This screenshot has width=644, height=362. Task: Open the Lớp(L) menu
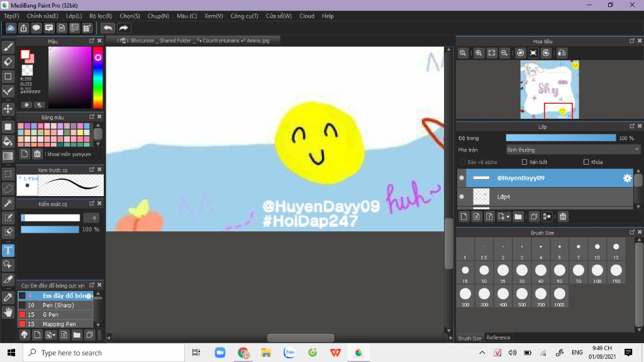coord(74,16)
